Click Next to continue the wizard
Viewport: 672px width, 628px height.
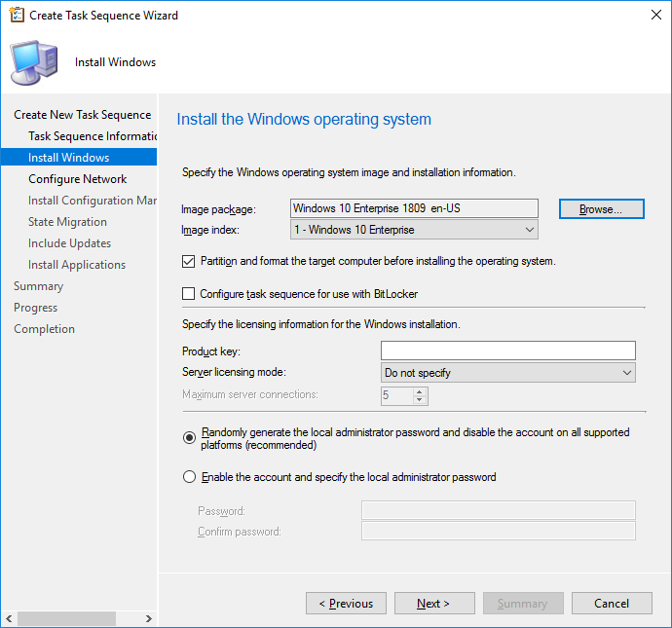(434, 603)
